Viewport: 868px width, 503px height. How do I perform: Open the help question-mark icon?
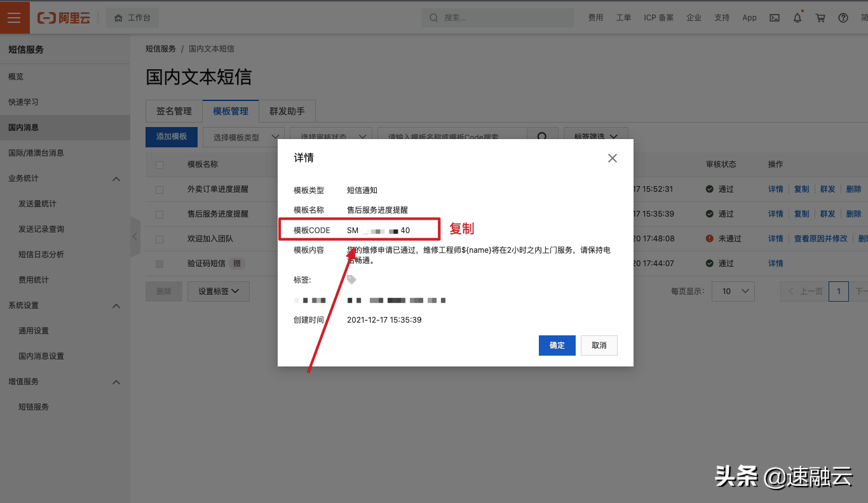[843, 18]
